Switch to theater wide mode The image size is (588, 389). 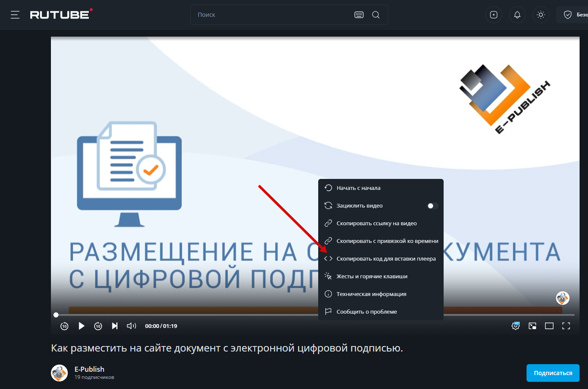pyautogui.click(x=549, y=326)
